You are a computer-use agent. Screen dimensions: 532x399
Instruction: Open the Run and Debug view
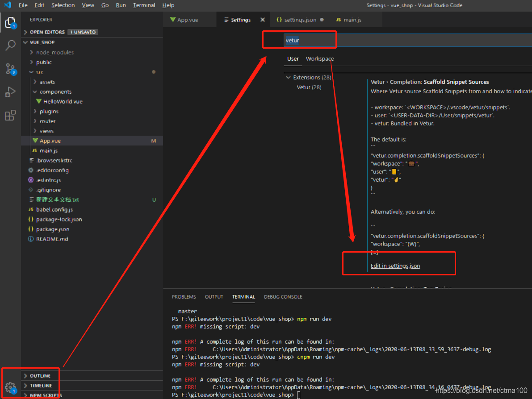pos(10,92)
